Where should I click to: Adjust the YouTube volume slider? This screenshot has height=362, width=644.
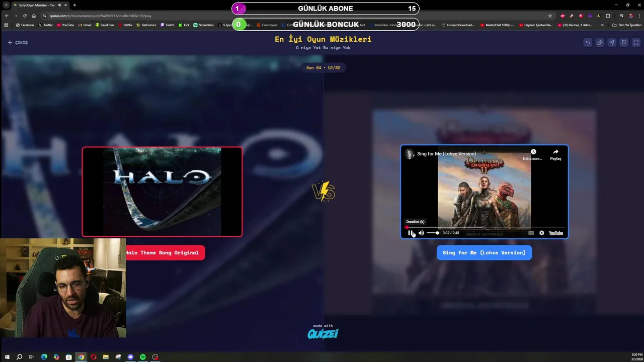point(433,233)
